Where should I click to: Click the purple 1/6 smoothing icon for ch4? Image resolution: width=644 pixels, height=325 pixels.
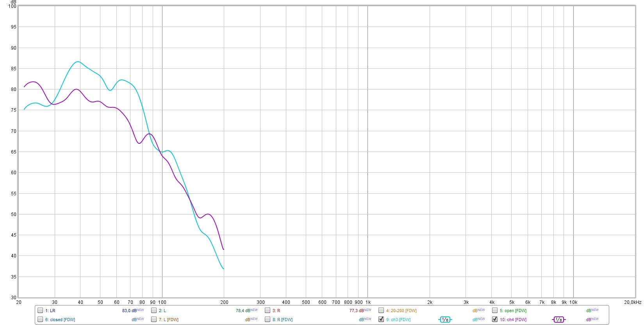point(558,320)
